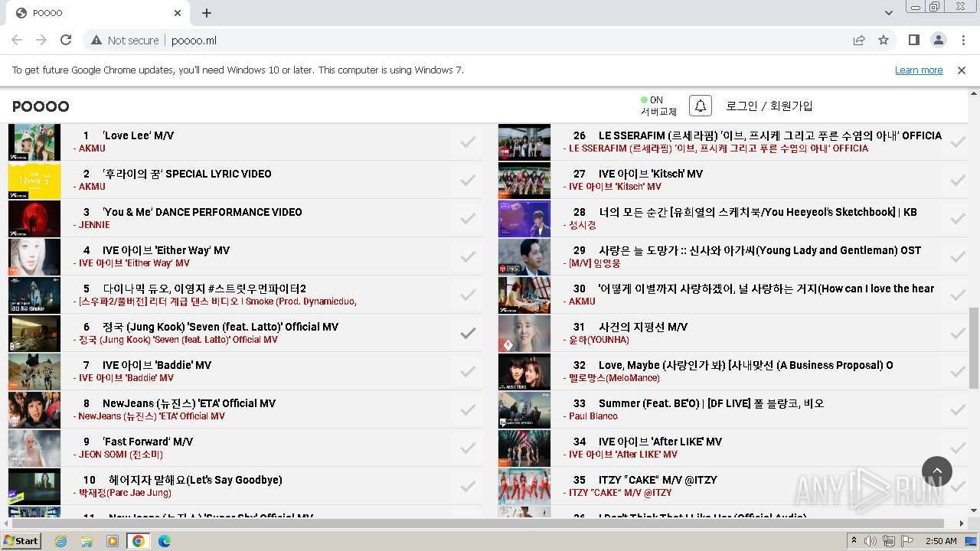
Task: Click the 서버교체 server switch button
Action: [x=658, y=112]
